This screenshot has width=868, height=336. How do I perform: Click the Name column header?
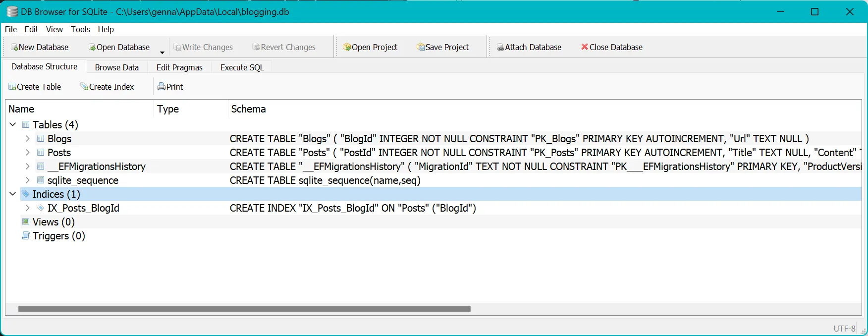(79, 109)
